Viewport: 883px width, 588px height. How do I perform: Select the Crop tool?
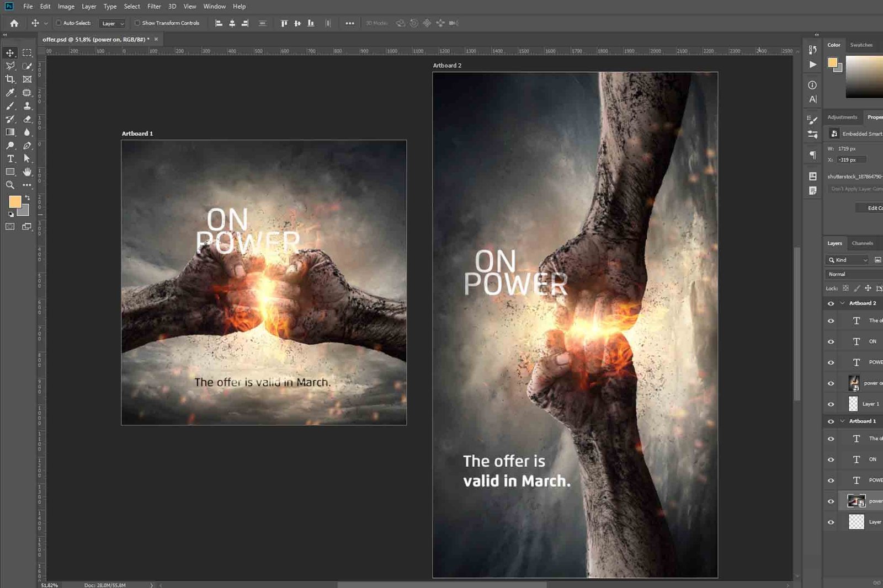pyautogui.click(x=10, y=79)
